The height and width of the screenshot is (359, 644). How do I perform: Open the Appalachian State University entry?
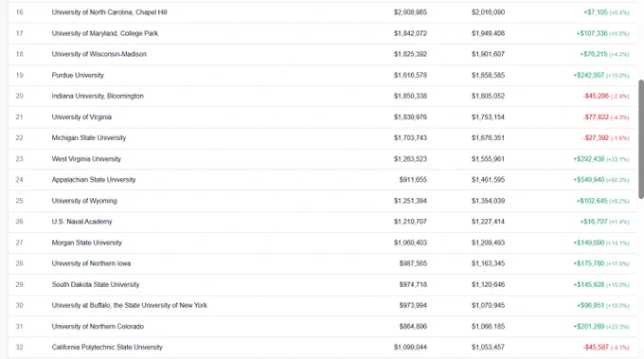[94, 180]
